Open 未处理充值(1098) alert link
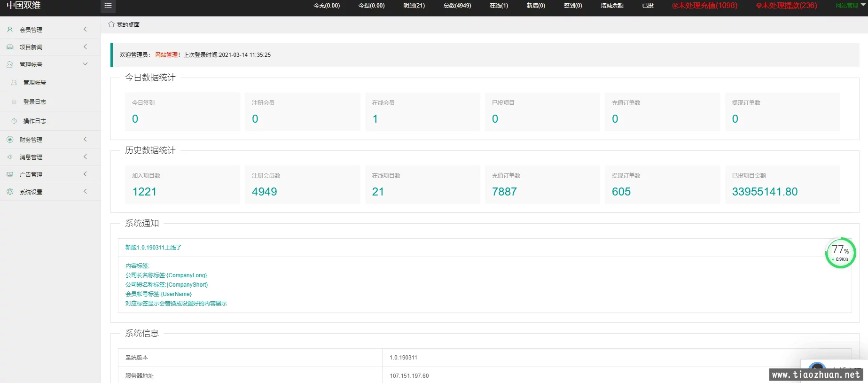Viewport: 868px width, 383px height. [704, 6]
